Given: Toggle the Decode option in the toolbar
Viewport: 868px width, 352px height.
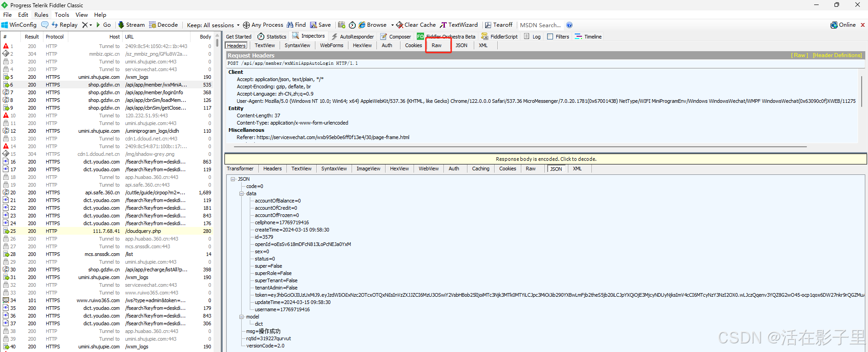Looking at the screenshot, I should tap(163, 25).
